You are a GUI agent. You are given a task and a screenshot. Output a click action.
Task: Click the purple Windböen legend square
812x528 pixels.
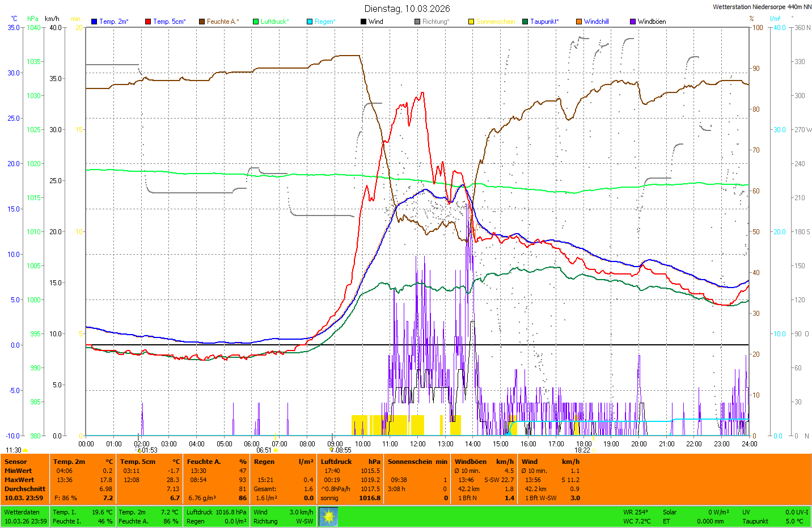[x=633, y=22]
